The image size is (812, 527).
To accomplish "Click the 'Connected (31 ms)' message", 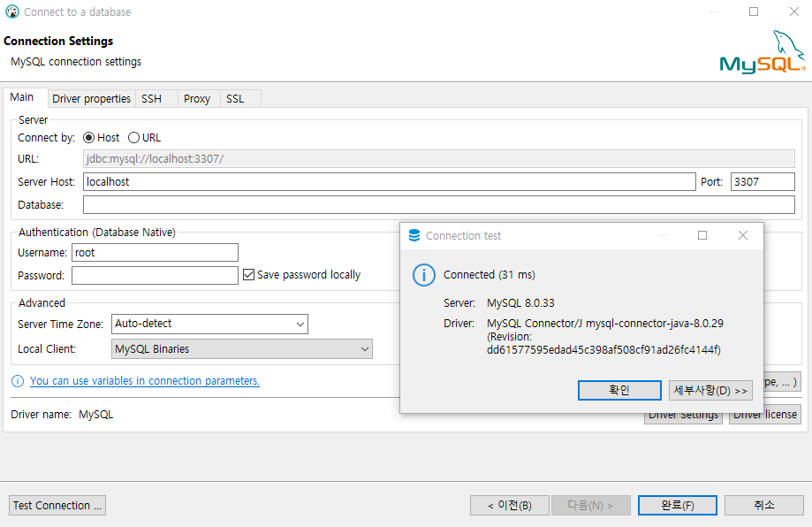I will (489, 275).
